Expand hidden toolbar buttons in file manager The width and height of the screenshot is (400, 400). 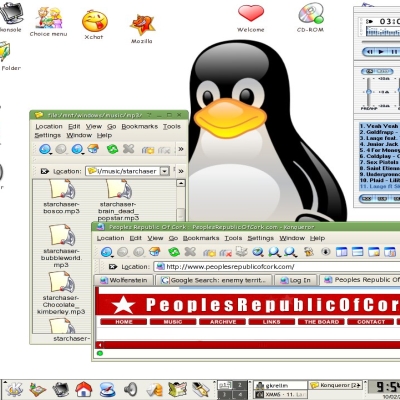(181, 149)
